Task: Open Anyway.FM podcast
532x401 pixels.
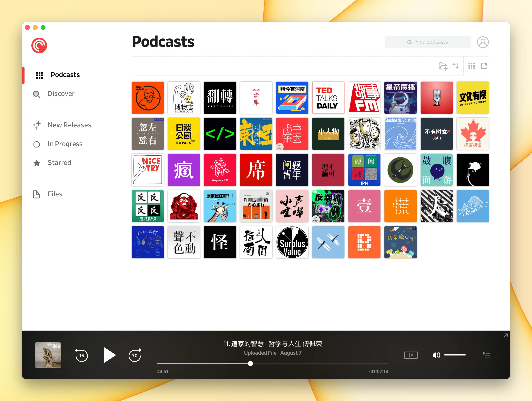Action: [220, 170]
